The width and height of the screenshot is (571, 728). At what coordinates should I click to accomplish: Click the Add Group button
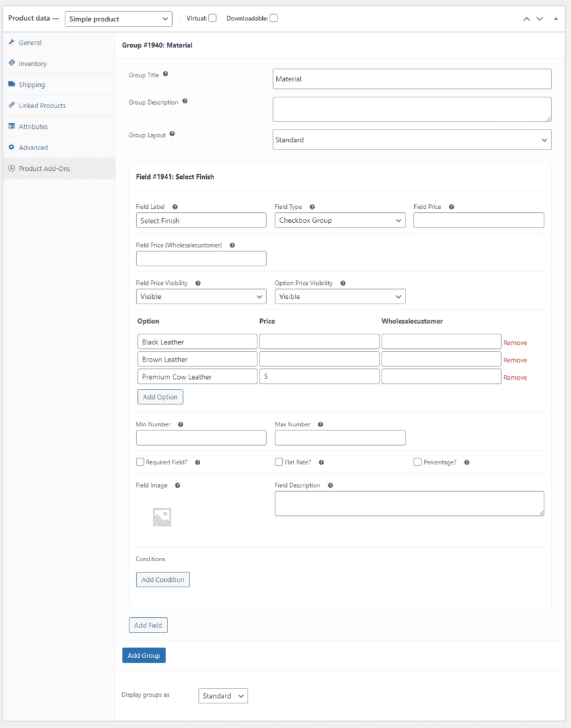143,655
